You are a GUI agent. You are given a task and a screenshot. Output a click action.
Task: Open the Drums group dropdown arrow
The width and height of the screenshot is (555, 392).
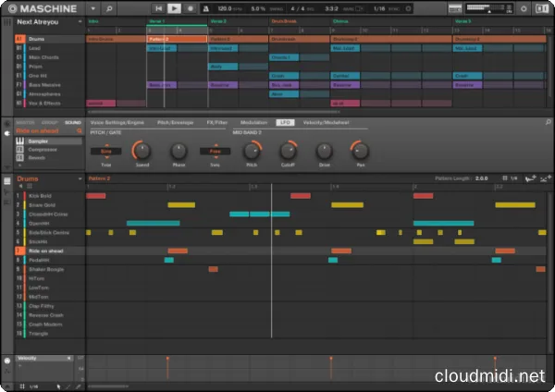click(x=80, y=179)
